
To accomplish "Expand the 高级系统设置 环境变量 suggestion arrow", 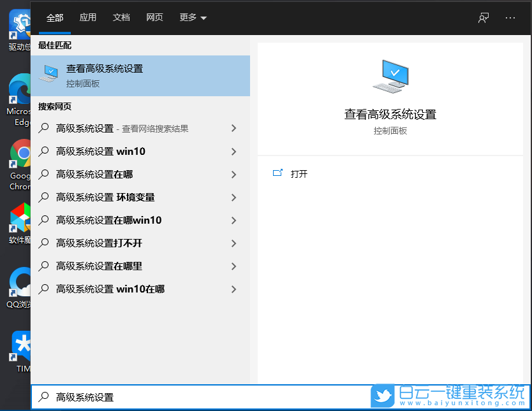I will (x=234, y=197).
